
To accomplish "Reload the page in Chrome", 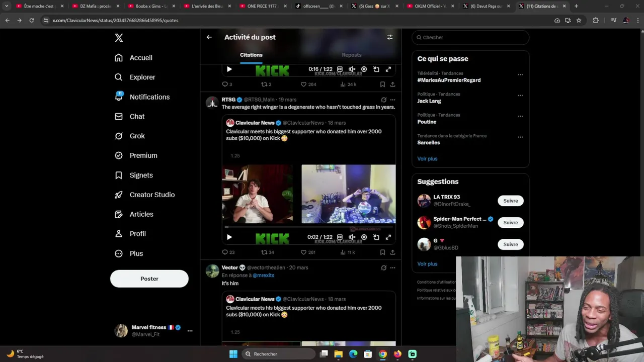I will click(x=31, y=20).
